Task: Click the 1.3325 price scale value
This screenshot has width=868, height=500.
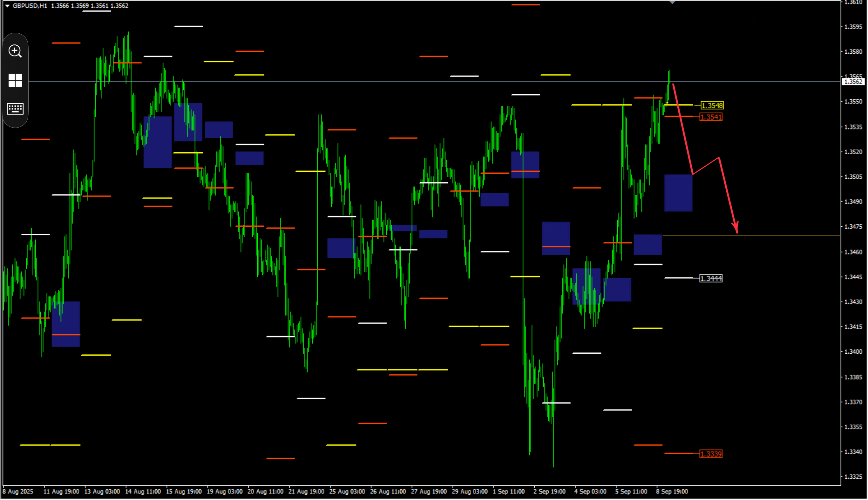Action: (853, 477)
